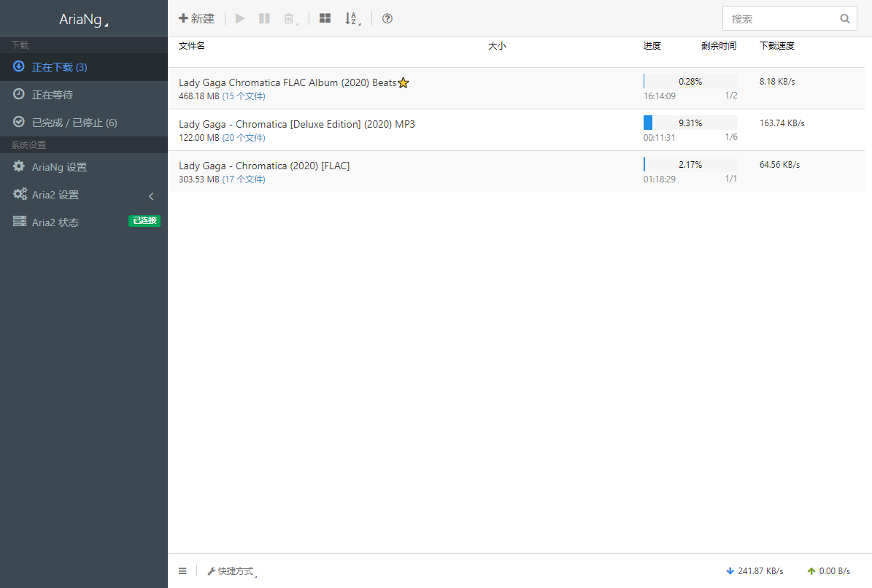Screen dimensions: 872x588
Task: Focus the 搜索 search field
Action: pos(782,19)
